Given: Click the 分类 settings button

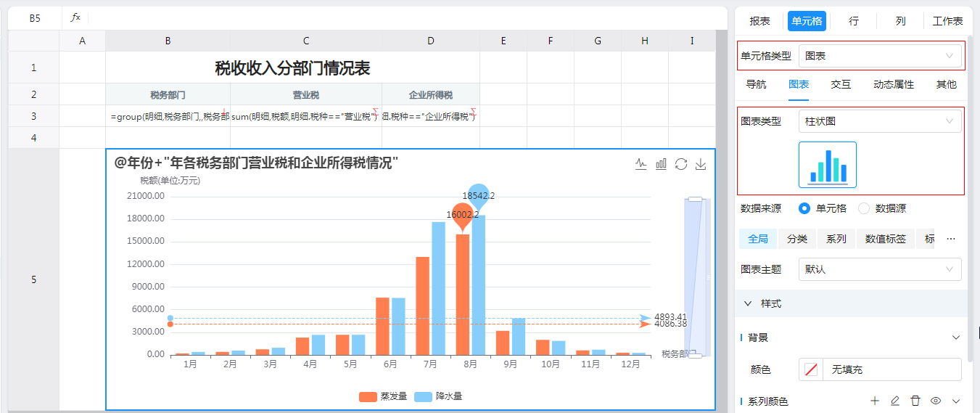Looking at the screenshot, I should coord(797,239).
